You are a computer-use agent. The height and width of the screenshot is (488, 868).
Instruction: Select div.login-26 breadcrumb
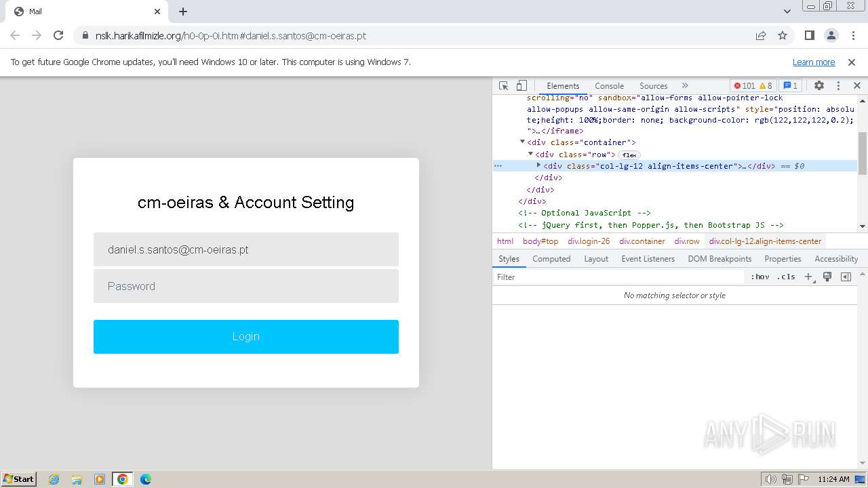point(589,241)
